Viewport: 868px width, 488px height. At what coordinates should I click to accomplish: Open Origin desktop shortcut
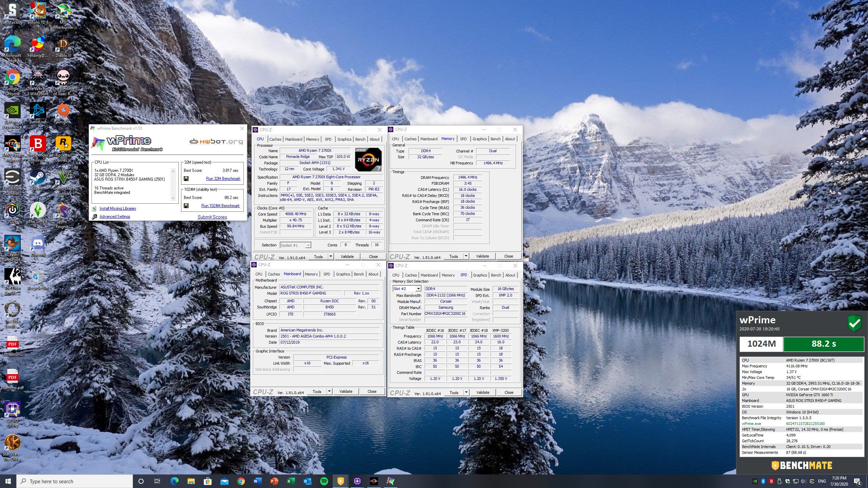click(63, 114)
